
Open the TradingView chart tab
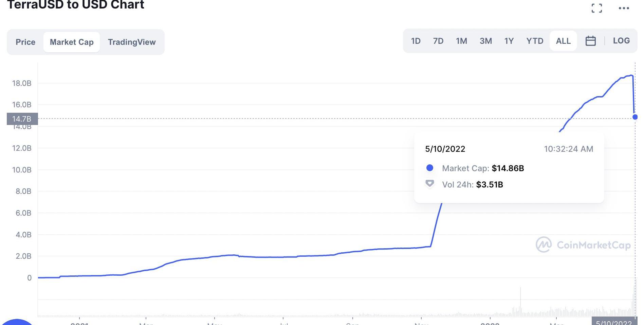[132, 42]
